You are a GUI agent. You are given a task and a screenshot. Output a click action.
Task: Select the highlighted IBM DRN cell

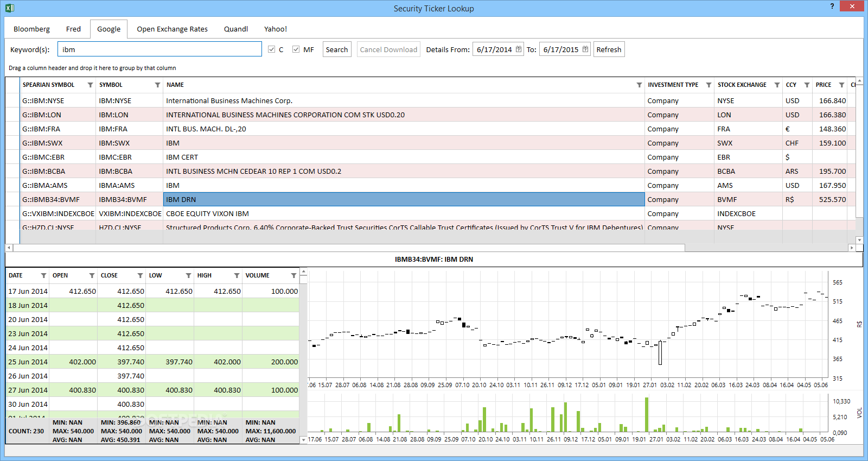[x=404, y=199]
